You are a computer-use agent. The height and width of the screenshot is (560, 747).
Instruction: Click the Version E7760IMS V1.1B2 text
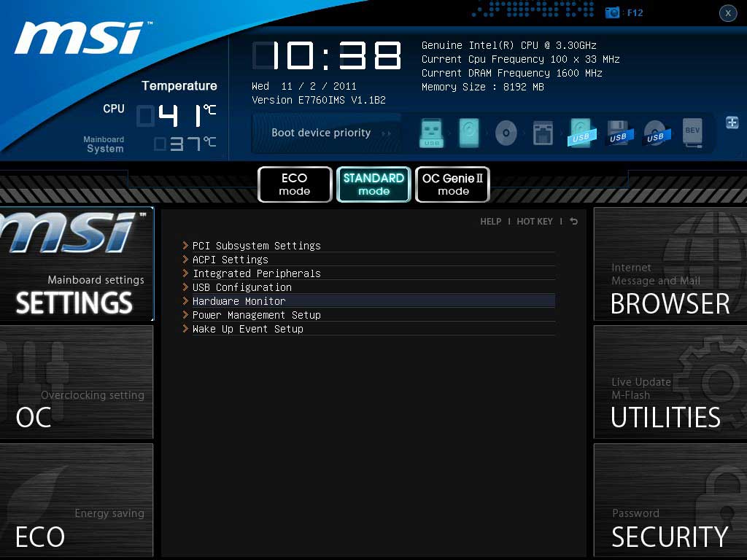[319, 100]
